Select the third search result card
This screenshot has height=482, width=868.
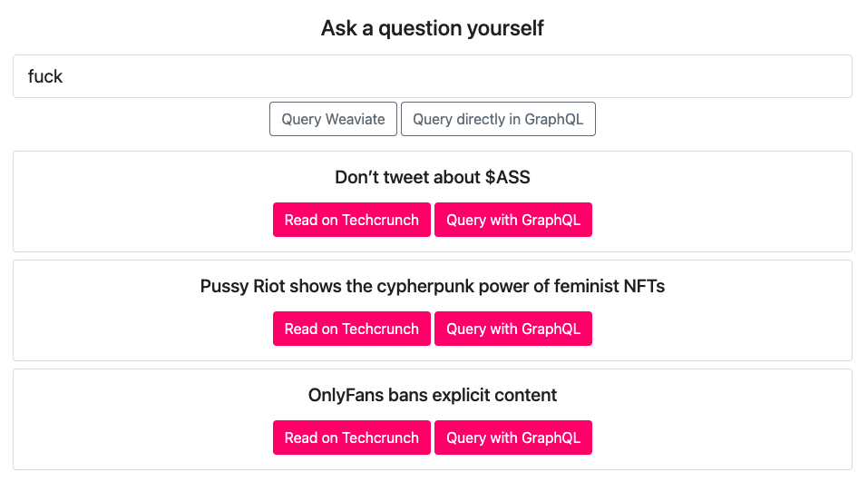coord(136,419)
